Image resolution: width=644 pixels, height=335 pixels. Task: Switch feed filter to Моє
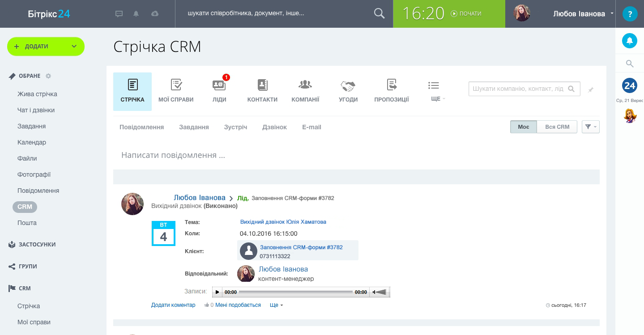tap(524, 127)
